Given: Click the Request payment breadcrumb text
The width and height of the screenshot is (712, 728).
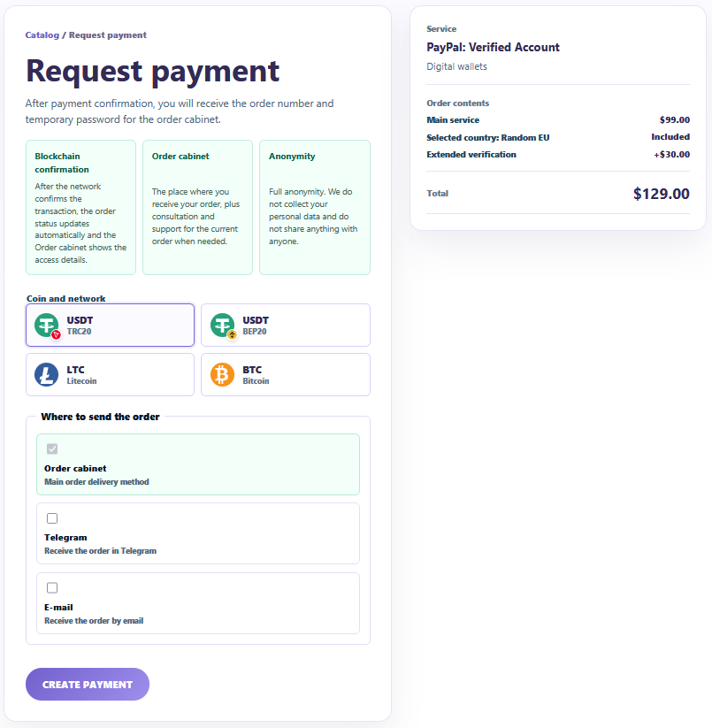Looking at the screenshot, I should point(108,35).
